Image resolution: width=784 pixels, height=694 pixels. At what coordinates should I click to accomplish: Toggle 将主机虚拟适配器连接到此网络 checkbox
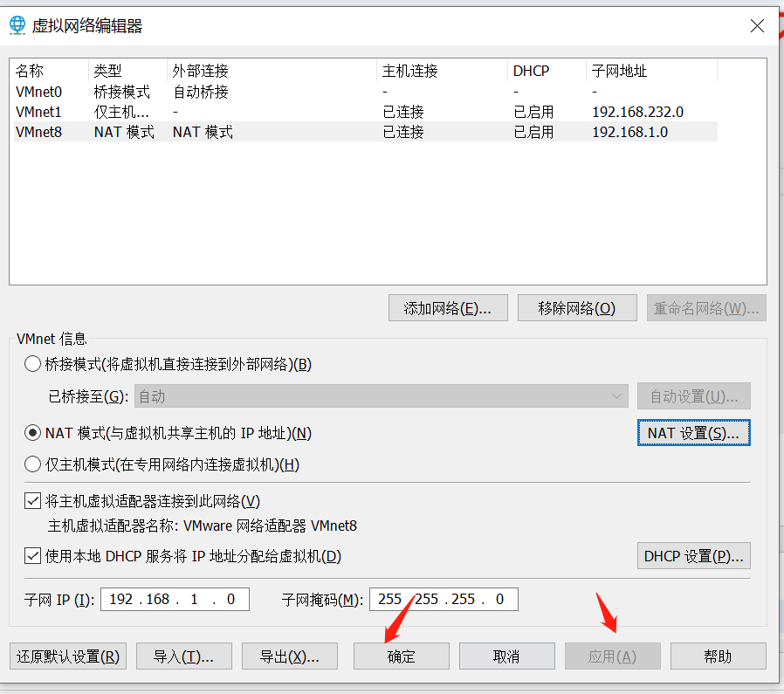[32, 501]
